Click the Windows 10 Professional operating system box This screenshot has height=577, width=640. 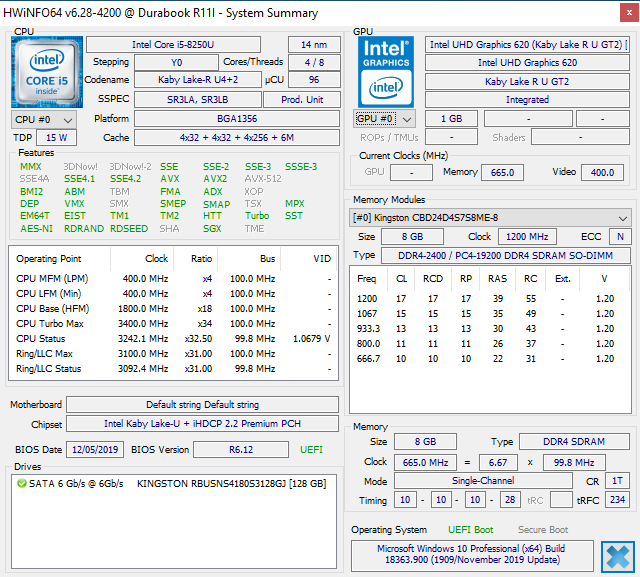click(x=470, y=556)
